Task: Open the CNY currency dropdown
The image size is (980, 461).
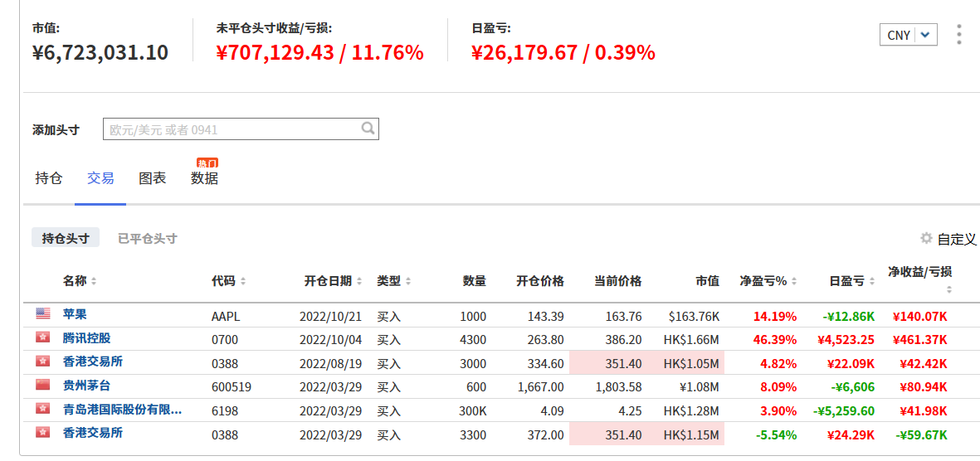Action: point(909,35)
